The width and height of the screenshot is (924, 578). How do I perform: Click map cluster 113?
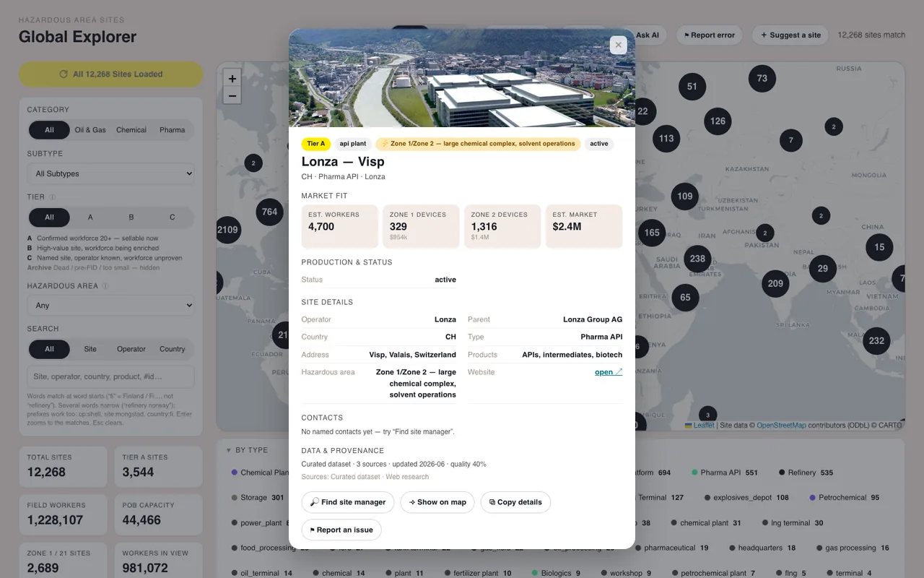666,138
